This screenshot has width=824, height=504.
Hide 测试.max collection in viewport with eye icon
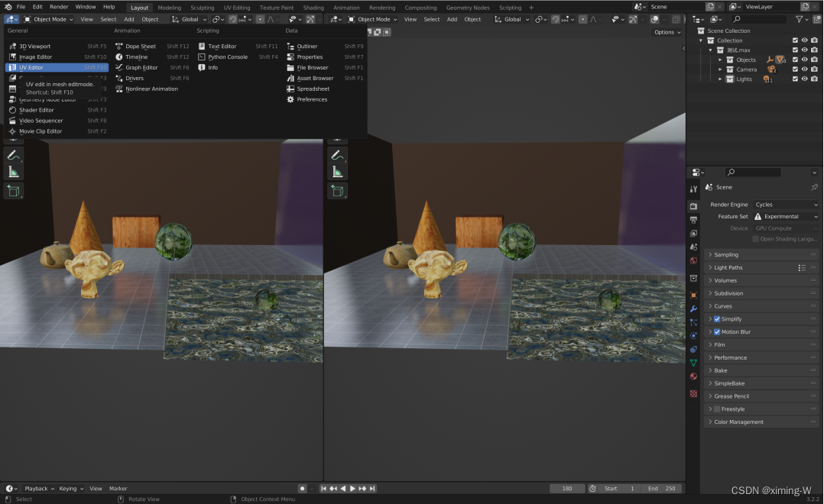(805, 50)
